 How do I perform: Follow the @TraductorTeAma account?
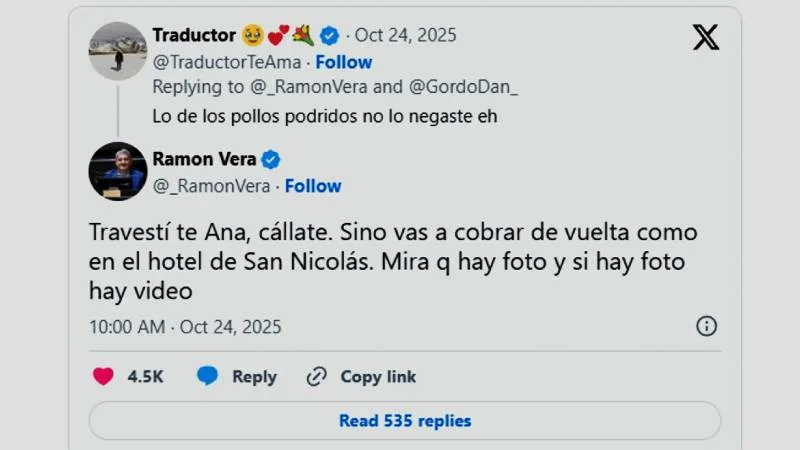click(343, 62)
